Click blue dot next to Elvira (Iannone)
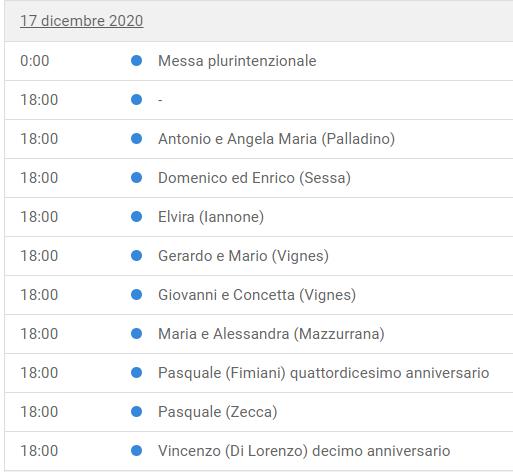 [x=136, y=217]
